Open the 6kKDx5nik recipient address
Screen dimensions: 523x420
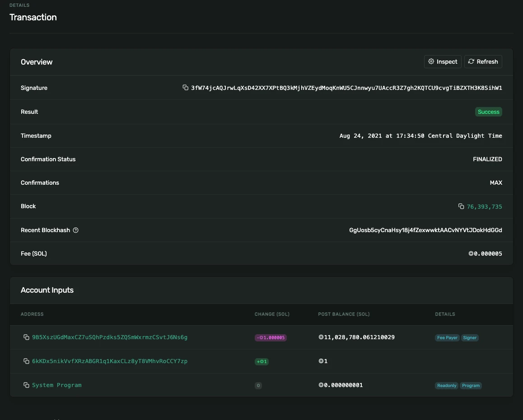110,361
